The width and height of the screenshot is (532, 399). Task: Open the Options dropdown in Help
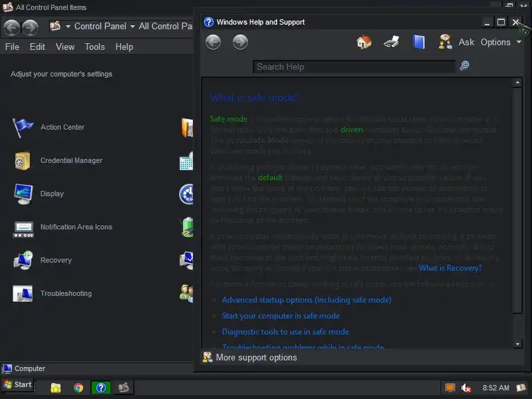coord(501,43)
